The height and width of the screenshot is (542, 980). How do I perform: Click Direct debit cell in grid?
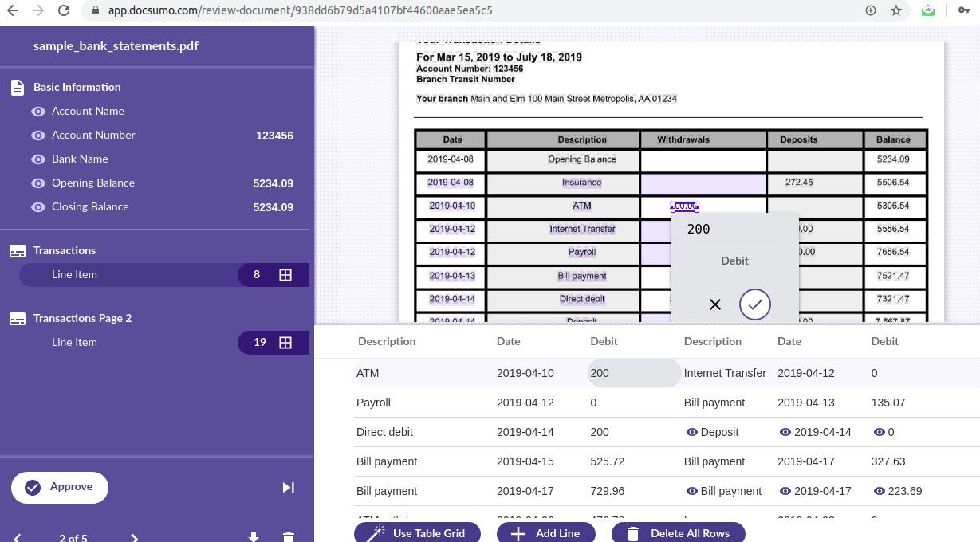[384, 432]
